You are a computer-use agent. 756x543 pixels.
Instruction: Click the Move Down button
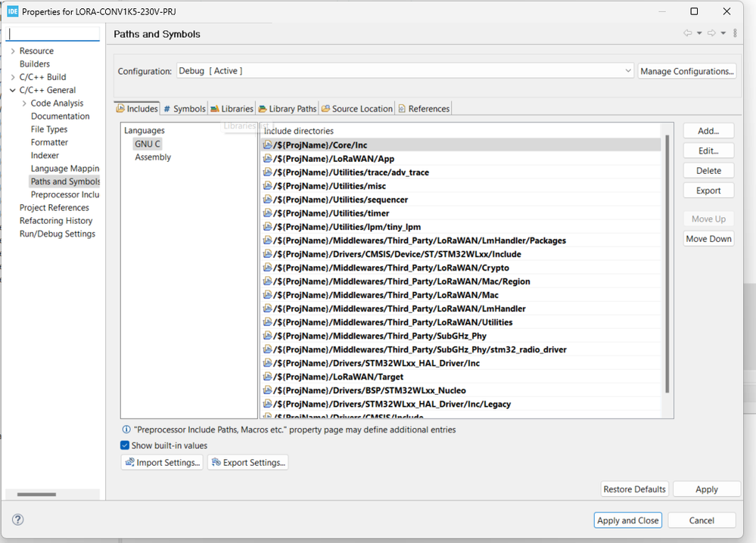(x=708, y=238)
